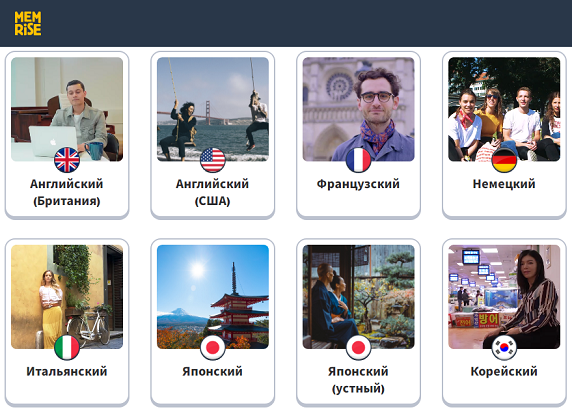Choose the Немецкий language label
The width and height of the screenshot is (572, 414).
(504, 184)
